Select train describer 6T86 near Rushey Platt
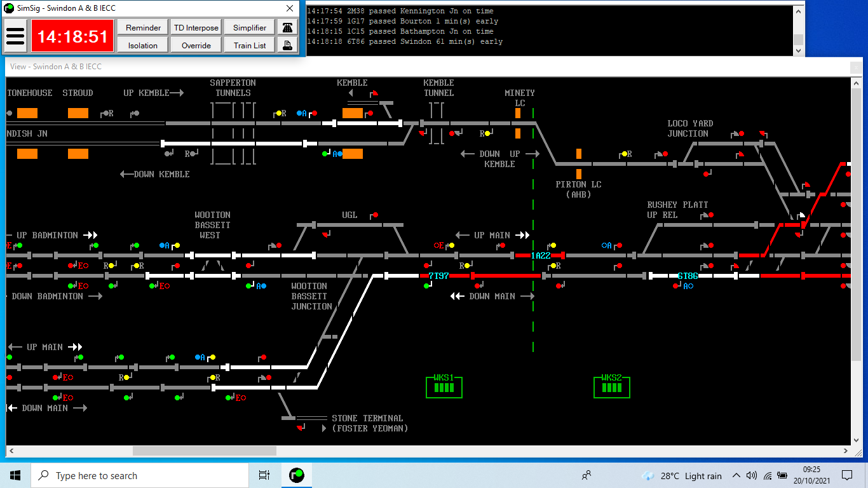This screenshot has height=488, width=868. 688,276
